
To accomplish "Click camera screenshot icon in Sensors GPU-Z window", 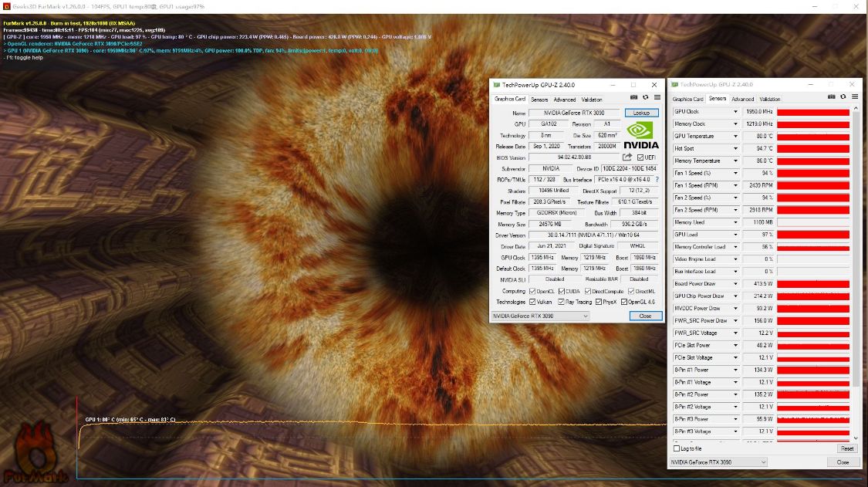I will point(832,97).
